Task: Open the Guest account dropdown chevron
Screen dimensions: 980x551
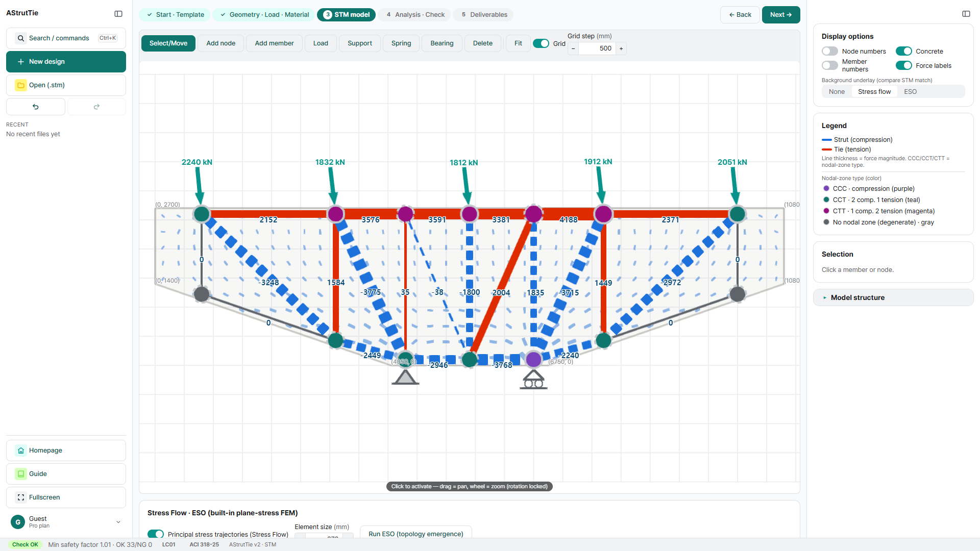Action: pos(118,522)
